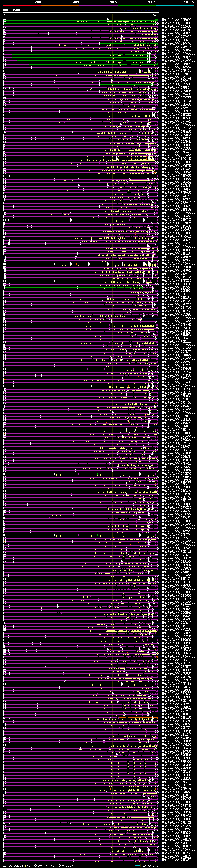197x868 pixels.
Task: Click hit label UniRef100_C5Y7E8
Action: click(x=177, y=98)
